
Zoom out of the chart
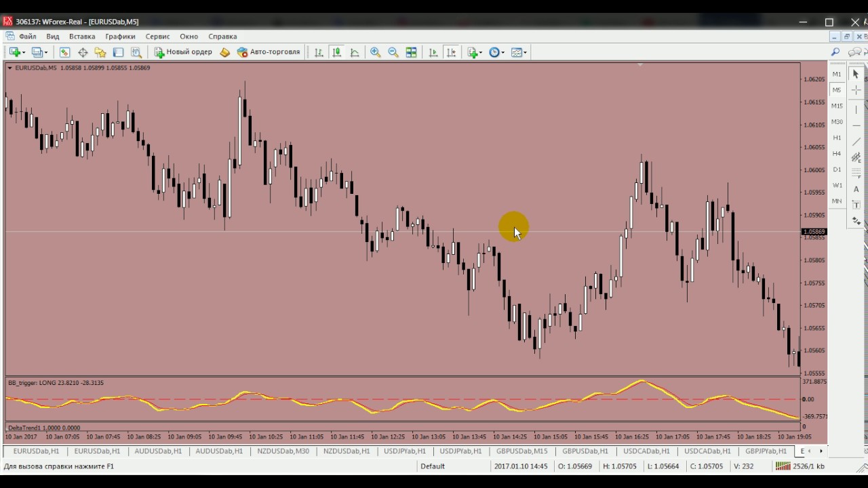[x=393, y=52]
